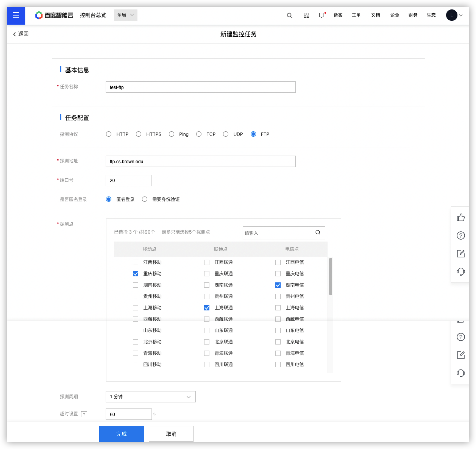Open the 财务 menu item
476x449 pixels.
tap(413, 15)
